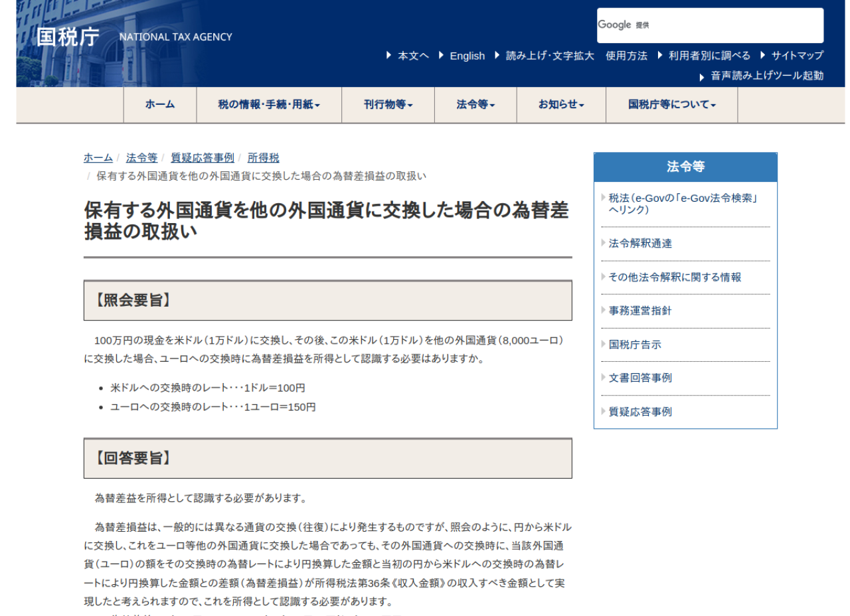The height and width of the screenshot is (616, 850).
Task: Click ホーム breadcrumb link
Action: (98, 158)
